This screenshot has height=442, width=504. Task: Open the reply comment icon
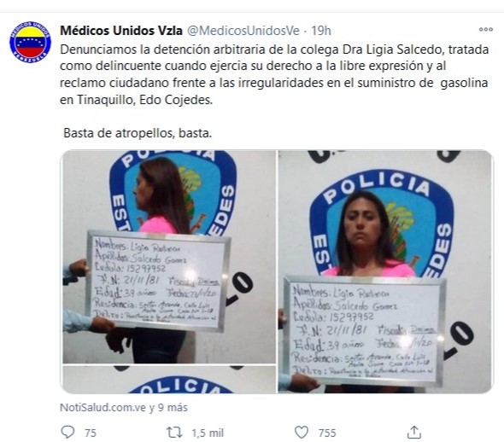point(67,432)
